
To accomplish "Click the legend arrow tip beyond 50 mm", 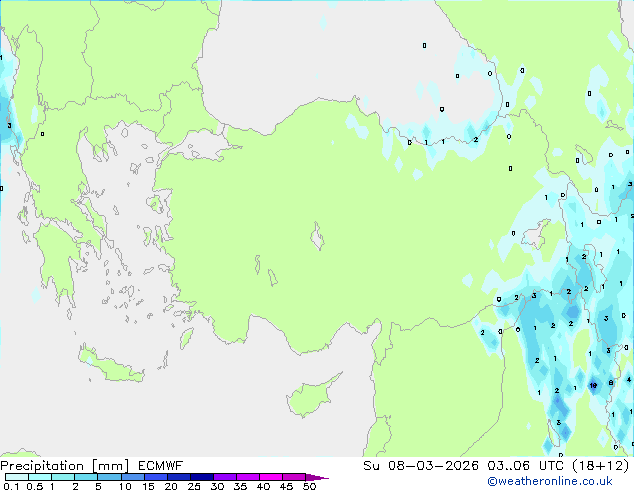I will click(x=317, y=477).
